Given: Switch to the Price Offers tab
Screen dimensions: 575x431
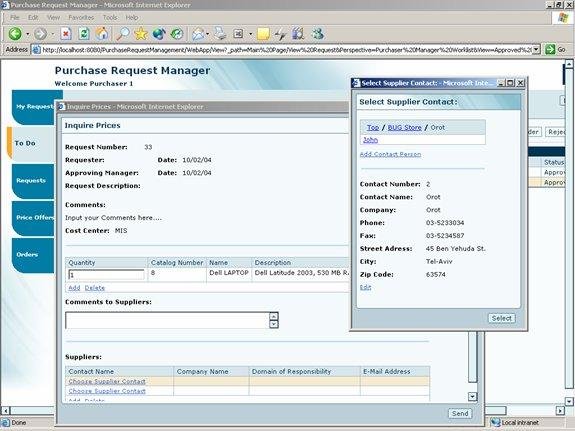Looking at the screenshot, I should pyautogui.click(x=33, y=218).
